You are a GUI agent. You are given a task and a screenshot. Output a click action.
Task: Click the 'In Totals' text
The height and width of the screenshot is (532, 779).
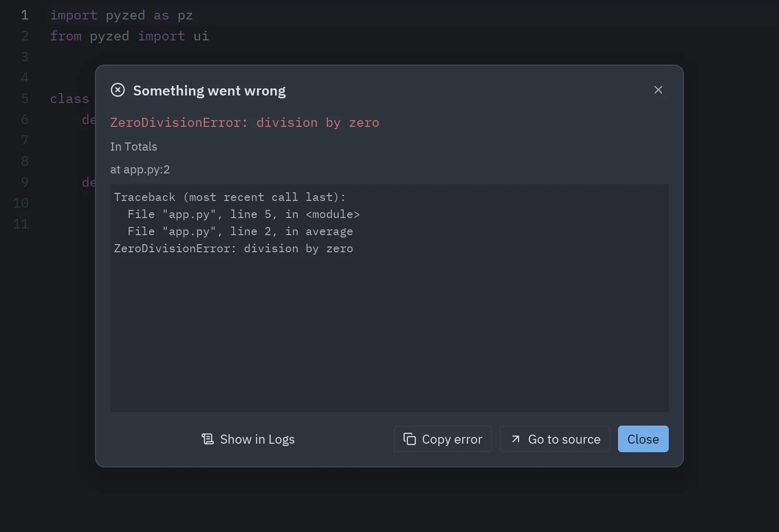[133, 147]
